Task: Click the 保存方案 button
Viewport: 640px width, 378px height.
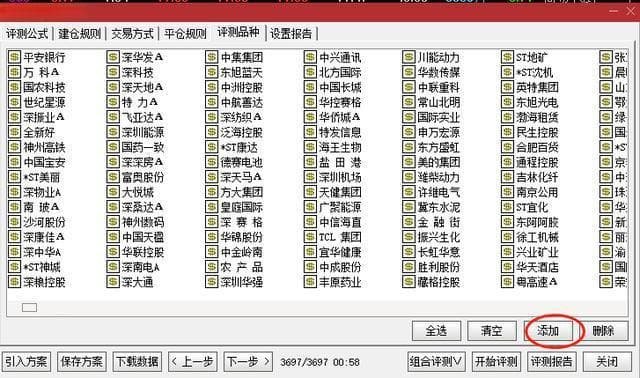Action: coord(82,362)
